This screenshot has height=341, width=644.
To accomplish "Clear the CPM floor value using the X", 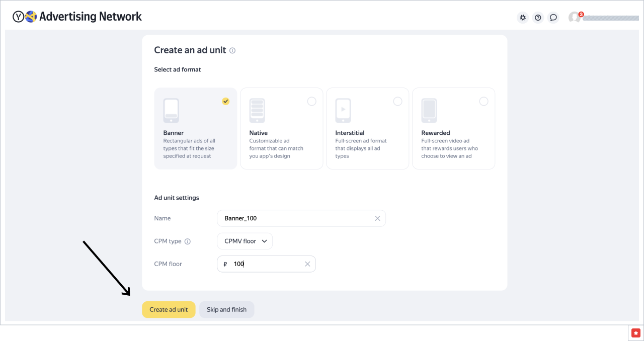I will point(307,264).
